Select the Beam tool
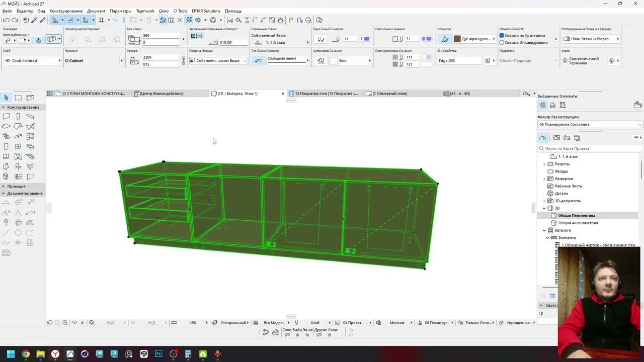 30,116
